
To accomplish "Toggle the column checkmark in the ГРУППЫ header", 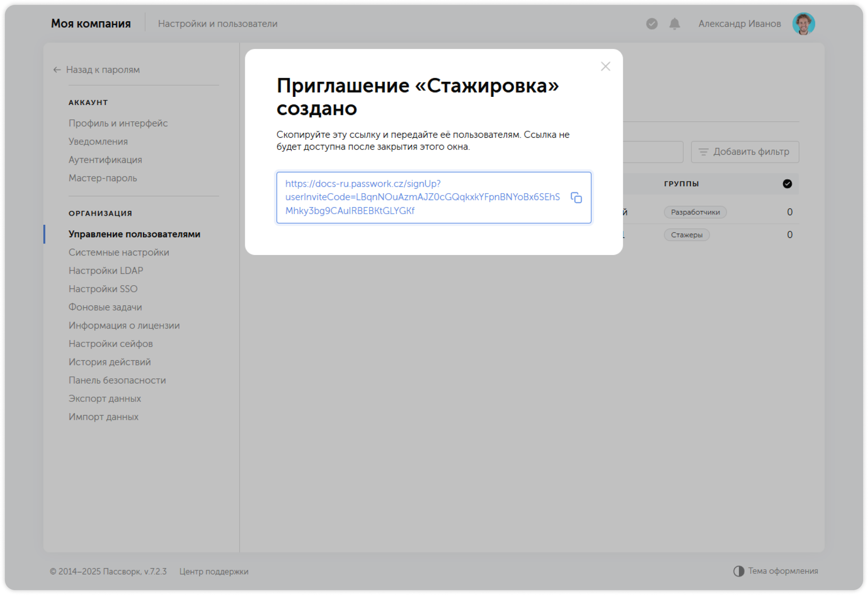I will 787,183.
